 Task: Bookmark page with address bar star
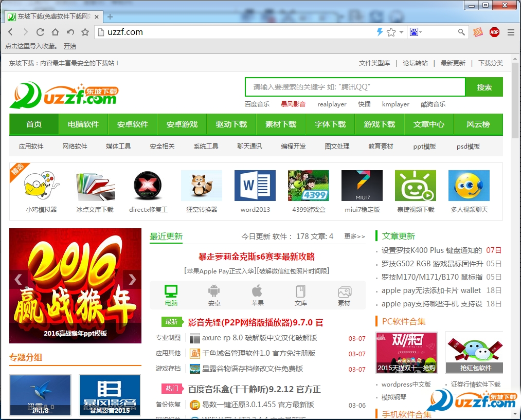click(391, 32)
